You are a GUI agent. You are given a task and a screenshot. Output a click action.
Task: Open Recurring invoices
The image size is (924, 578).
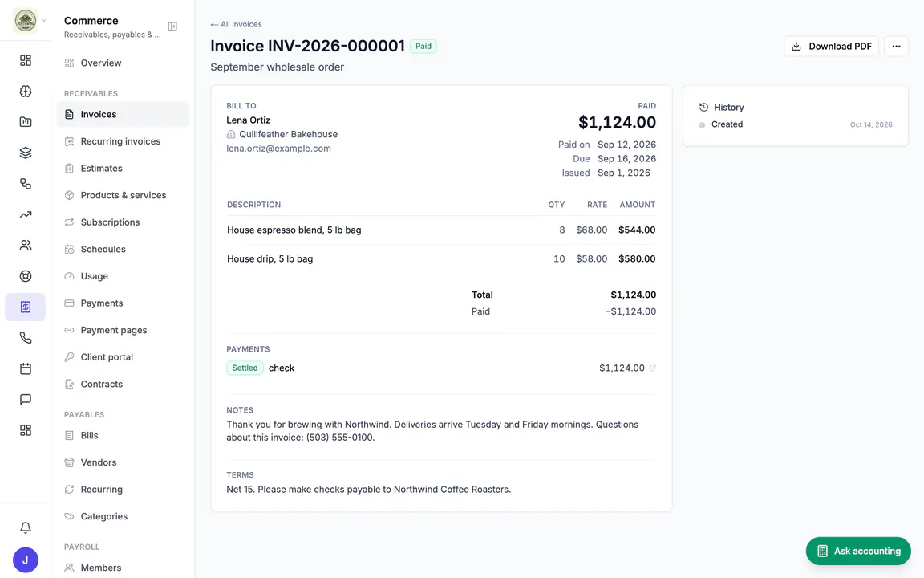(x=124, y=141)
